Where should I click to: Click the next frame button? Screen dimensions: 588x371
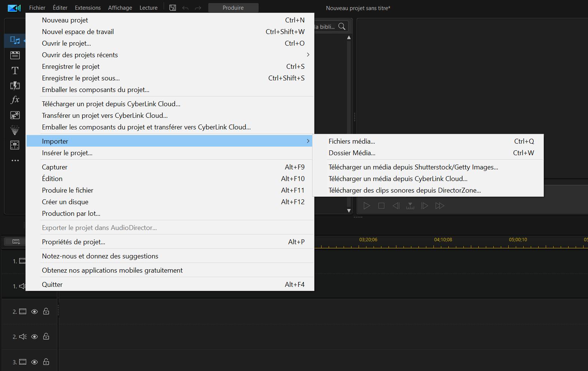click(424, 206)
